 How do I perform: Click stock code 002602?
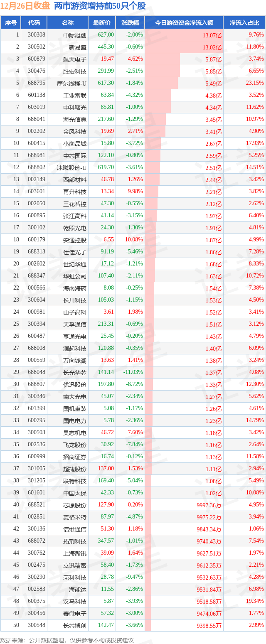tap(37, 264)
